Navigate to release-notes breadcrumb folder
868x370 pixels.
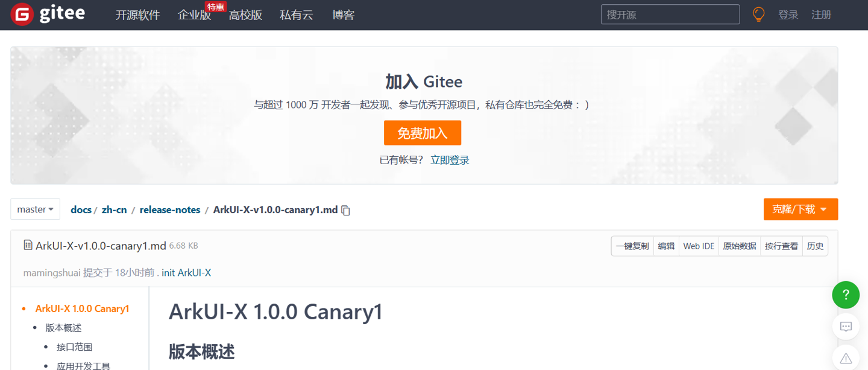tap(170, 210)
